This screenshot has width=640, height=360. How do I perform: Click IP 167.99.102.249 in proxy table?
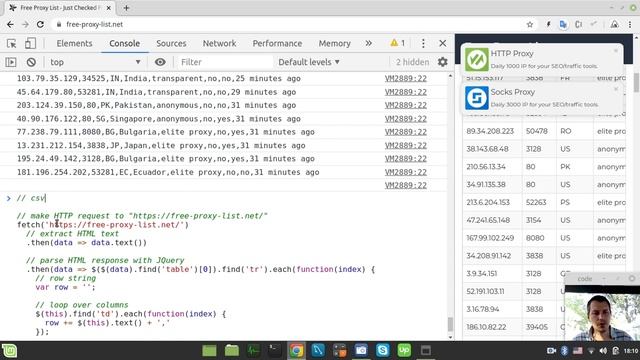(x=490, y=238)
